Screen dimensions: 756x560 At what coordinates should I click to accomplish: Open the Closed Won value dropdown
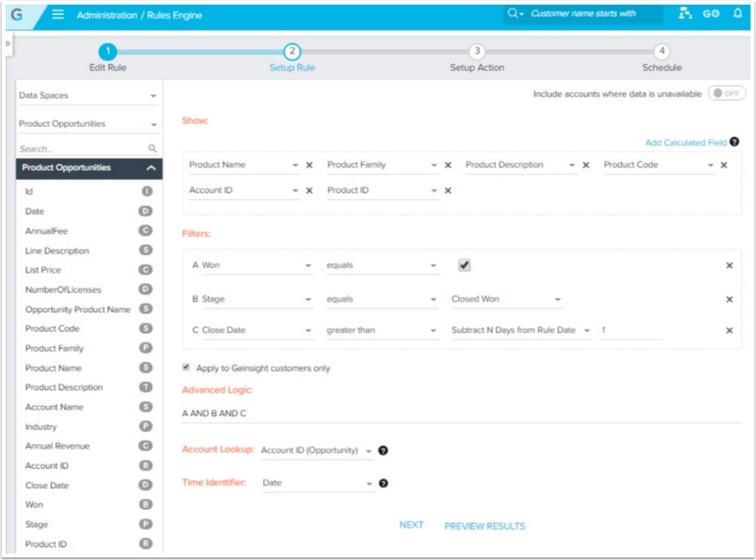click(507, 300)
